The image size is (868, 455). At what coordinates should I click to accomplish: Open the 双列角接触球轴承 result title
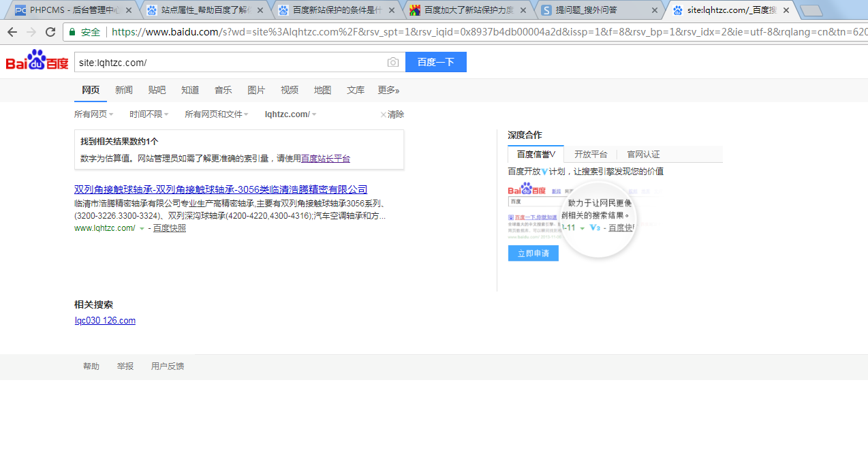[x=221, y=189]
